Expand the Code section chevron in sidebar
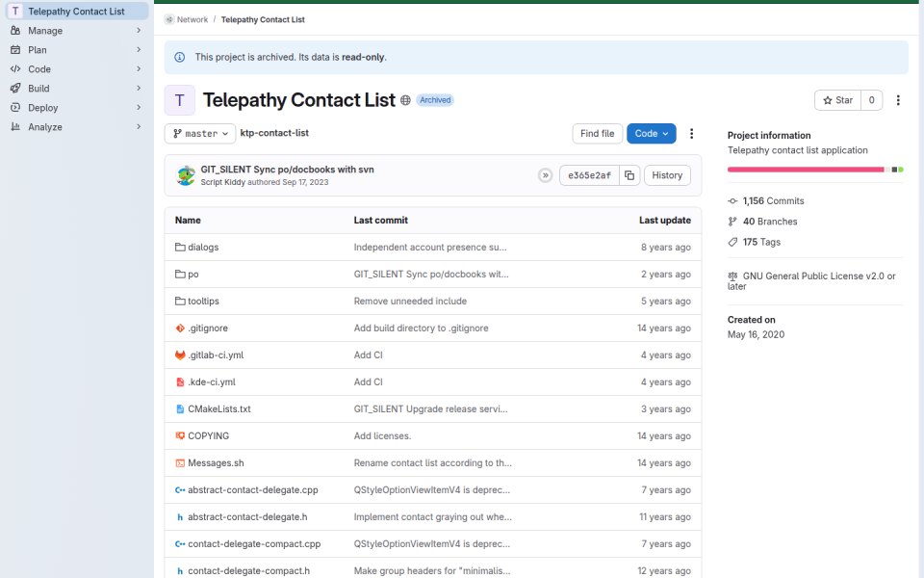 pos(139,69)
